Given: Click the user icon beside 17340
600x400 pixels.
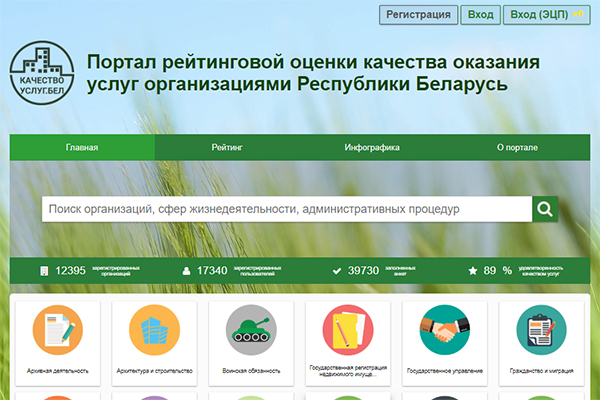Looking at the screenshot, I should [186, 271].
